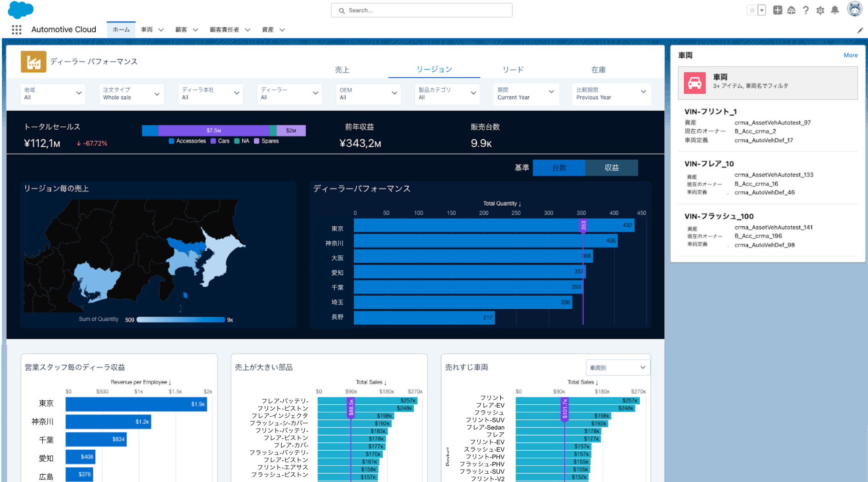Image resolution: width=868 pixels, height=482 pixels.
Task: Click the More link in 車両 panel
Action: [851, 55]
